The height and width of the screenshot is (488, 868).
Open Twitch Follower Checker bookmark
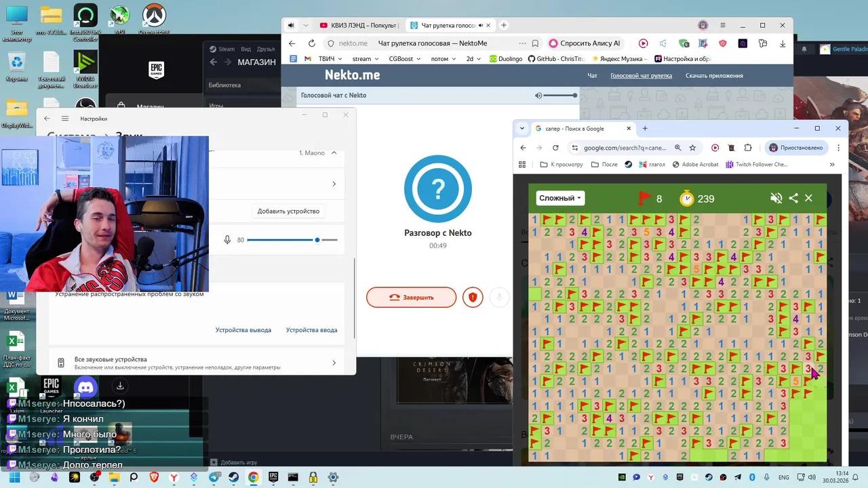756,164
